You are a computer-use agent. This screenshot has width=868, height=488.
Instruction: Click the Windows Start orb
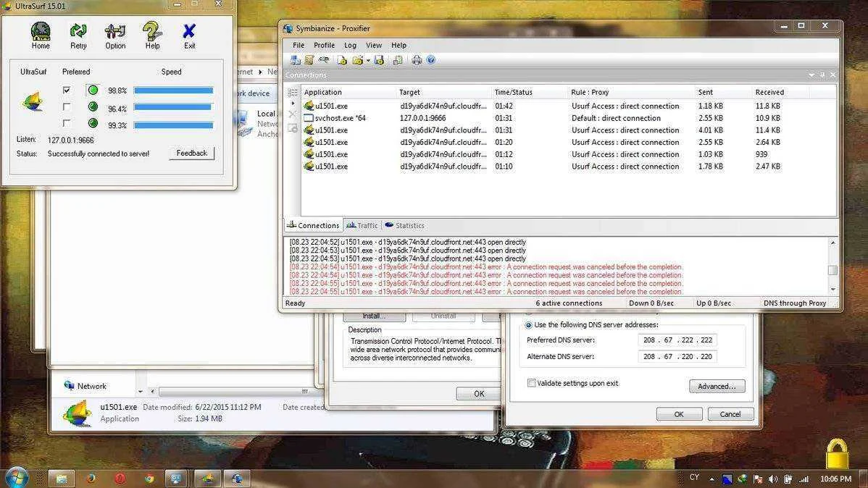15,477
